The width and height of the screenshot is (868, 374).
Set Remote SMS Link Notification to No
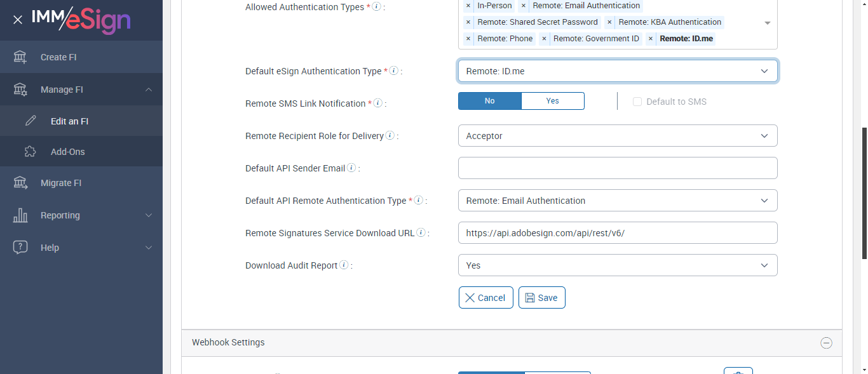pyautogui.click(x=489, y=101)
